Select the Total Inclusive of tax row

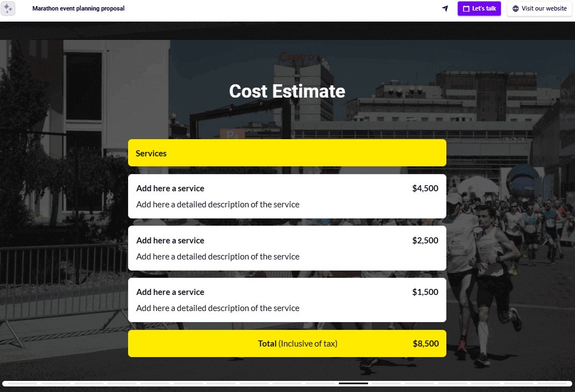click(287, 343)
